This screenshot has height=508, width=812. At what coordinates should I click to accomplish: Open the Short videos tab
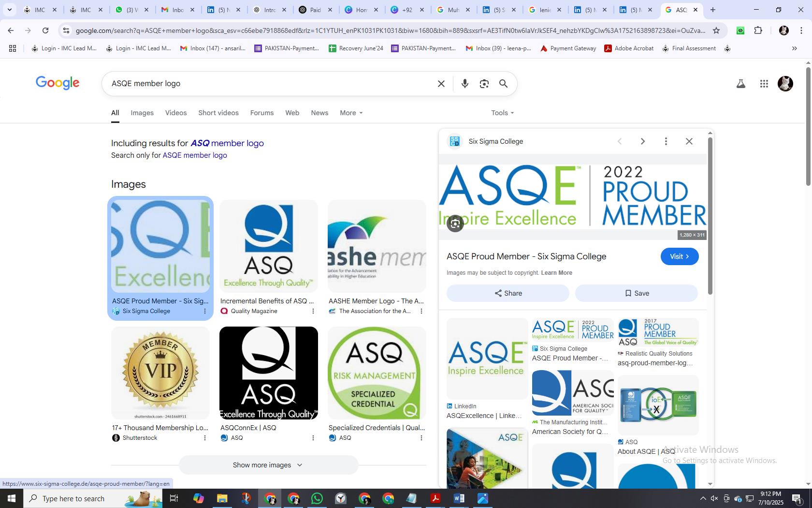tap(218, 113)
